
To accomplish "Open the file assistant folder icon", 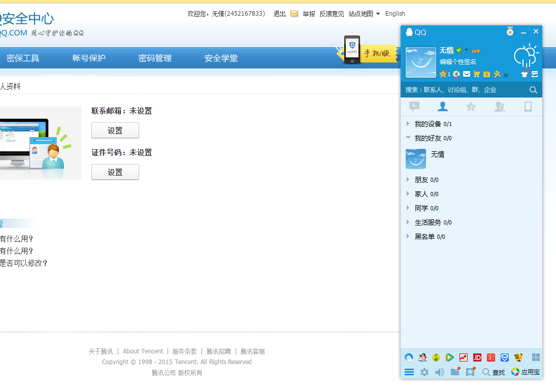I will click(455, 371).
